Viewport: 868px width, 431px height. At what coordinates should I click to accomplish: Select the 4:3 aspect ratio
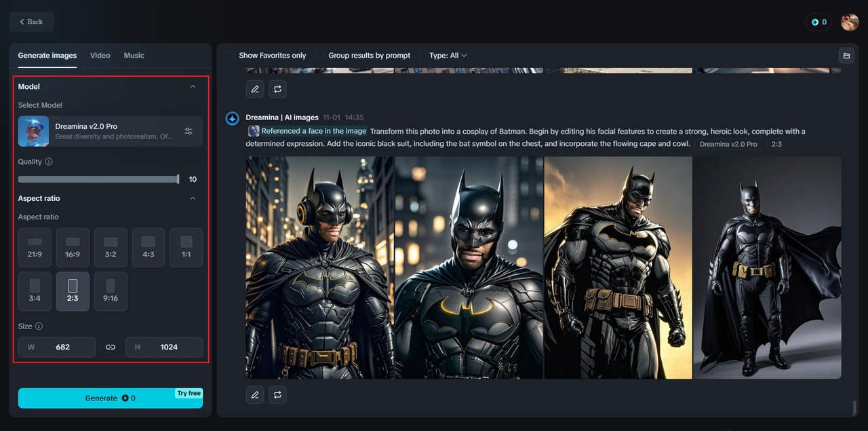(149, 247)
